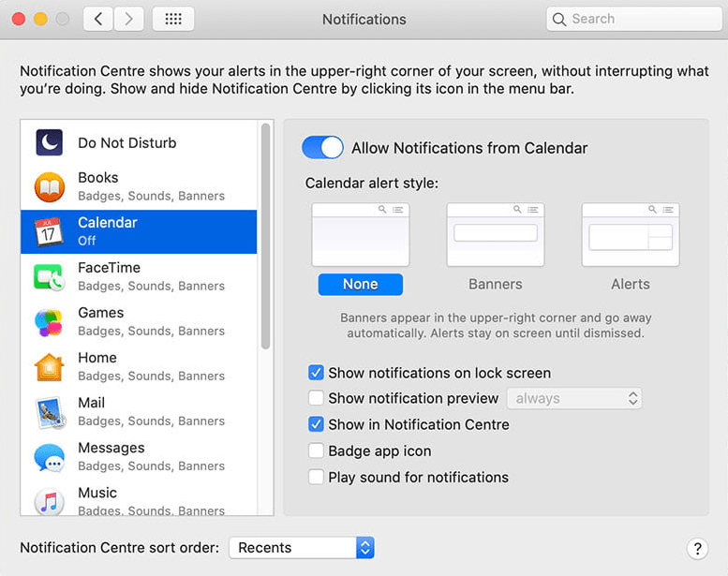
Task: Click the Music app icon
Action: click(50, 501)
